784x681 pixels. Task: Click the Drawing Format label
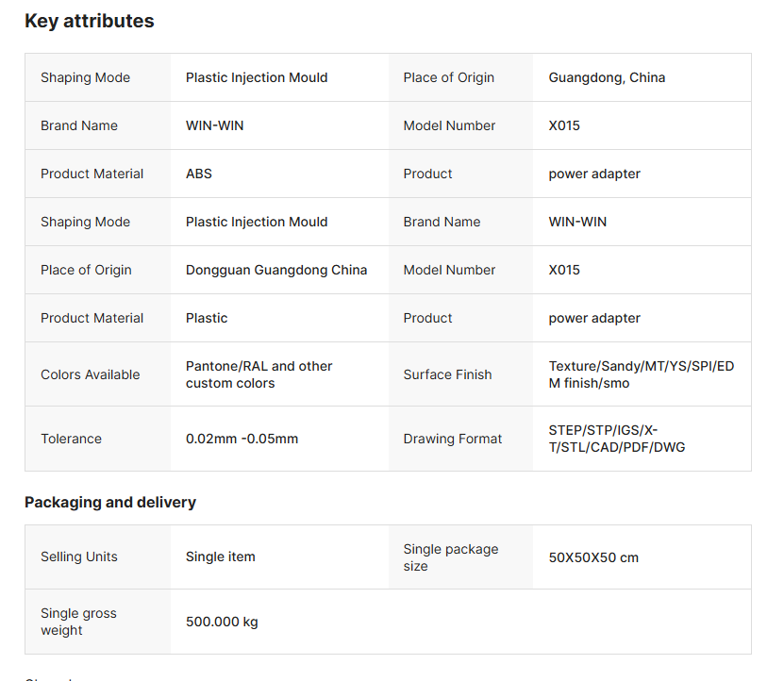click(x=452, y=439)
